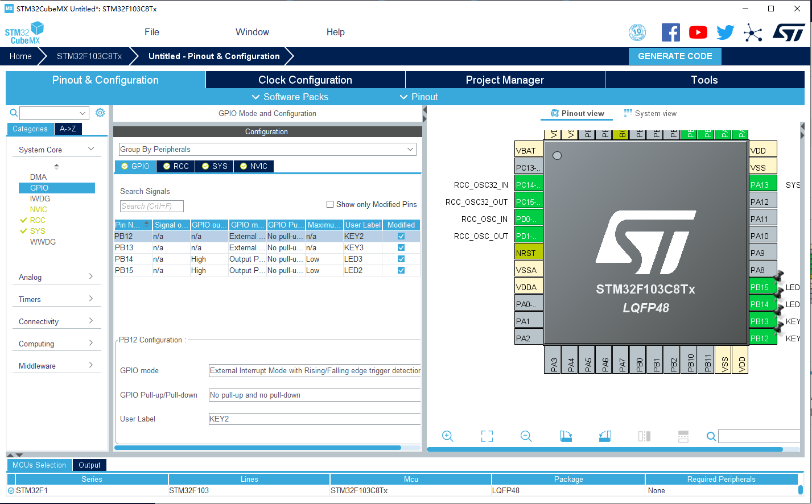
Task: Toggle the vertical split view icon
Action: pos(644,436)
